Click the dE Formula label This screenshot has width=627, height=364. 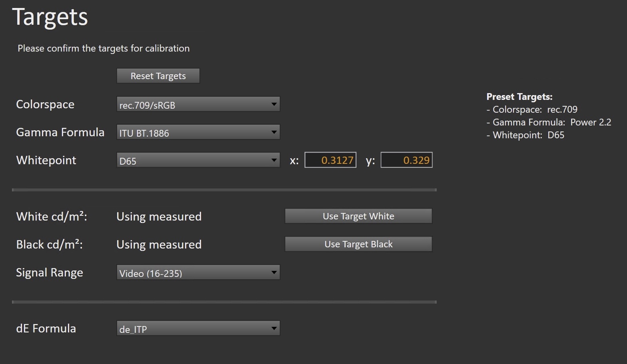point(46,328)
